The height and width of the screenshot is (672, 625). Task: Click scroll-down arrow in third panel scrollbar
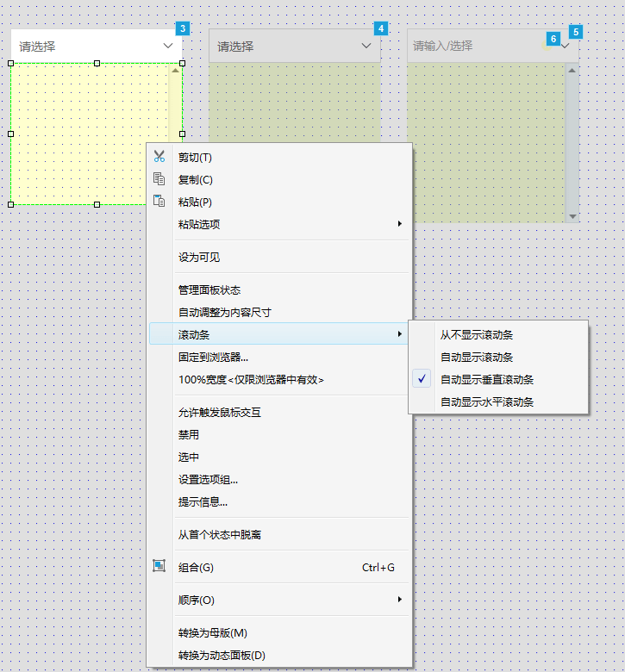click(572, 216)
